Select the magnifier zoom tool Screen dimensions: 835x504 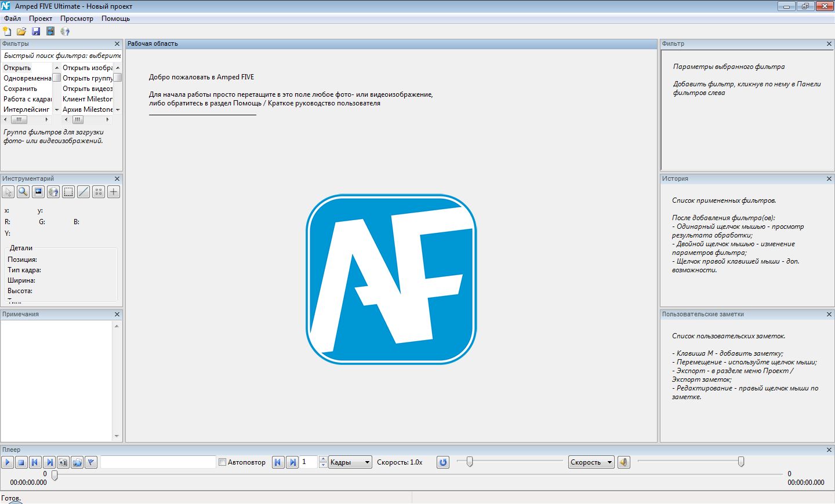coord(23,192)
